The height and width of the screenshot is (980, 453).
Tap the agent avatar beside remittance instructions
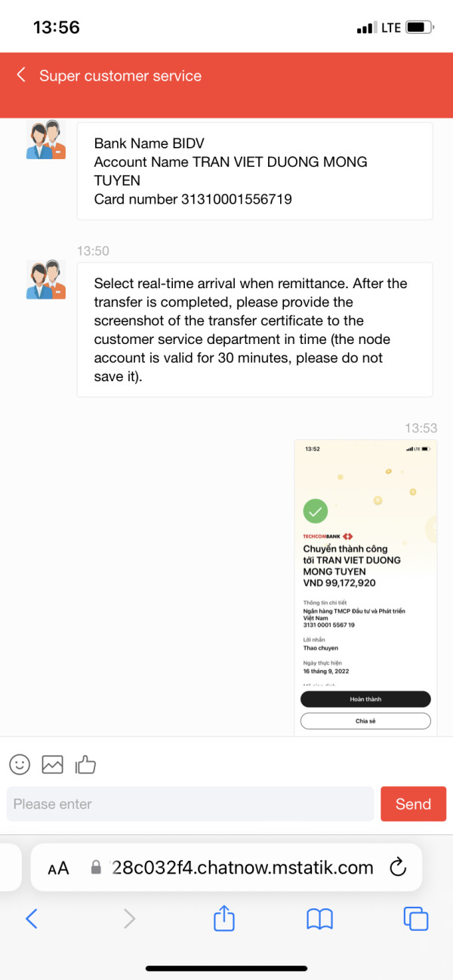click(x=46, y=280)
